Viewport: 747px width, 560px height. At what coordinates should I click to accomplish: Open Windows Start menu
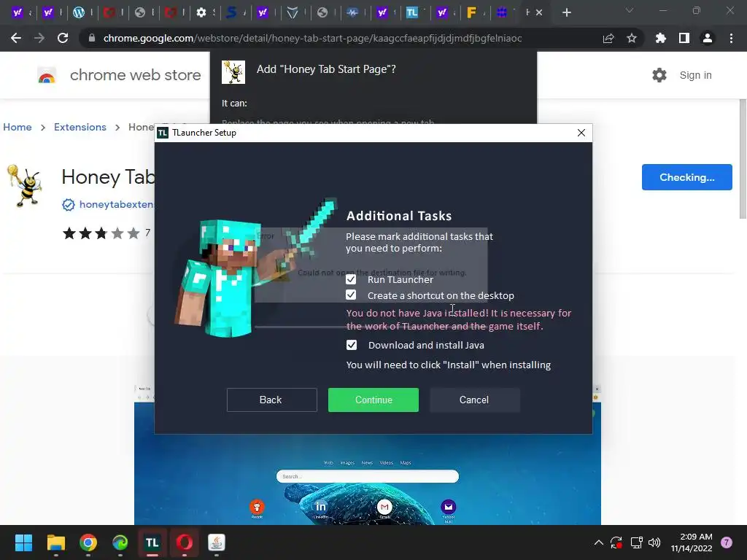point(23,542)
